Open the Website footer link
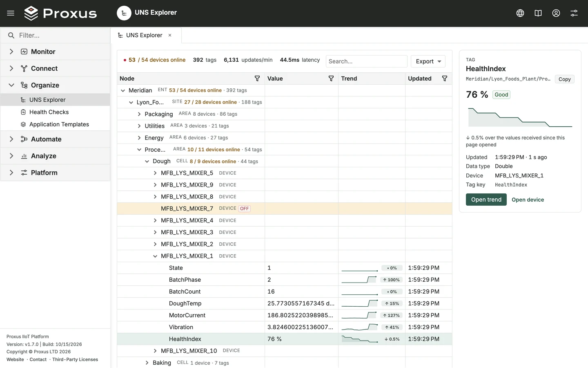Viewport: 588px width, 368px height. pos(15,360)
